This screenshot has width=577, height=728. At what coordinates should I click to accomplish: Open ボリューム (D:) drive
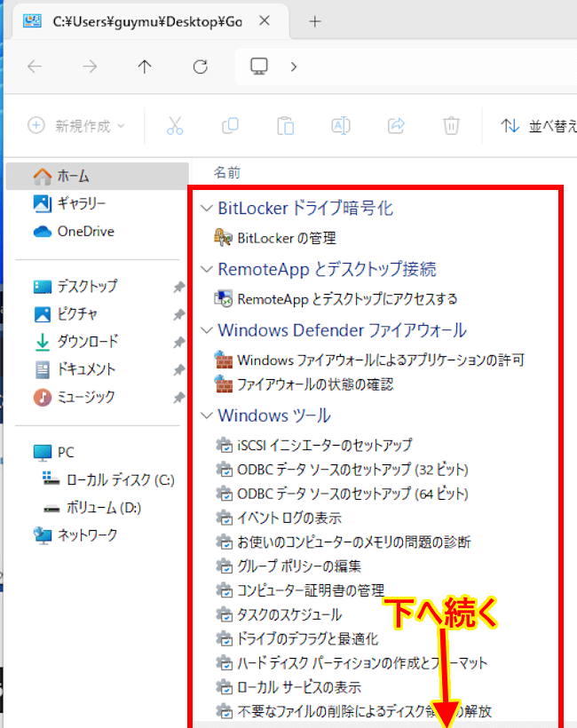click(x=92, y=508)
